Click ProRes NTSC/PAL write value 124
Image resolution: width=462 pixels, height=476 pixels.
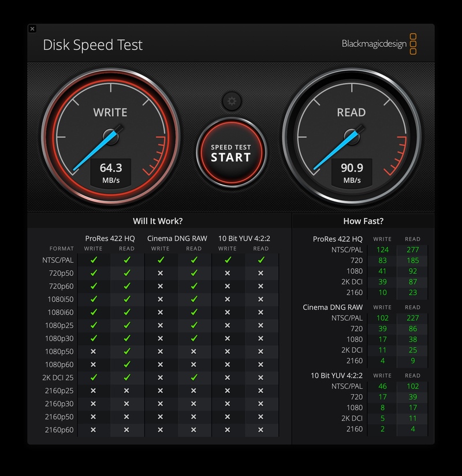382,249
